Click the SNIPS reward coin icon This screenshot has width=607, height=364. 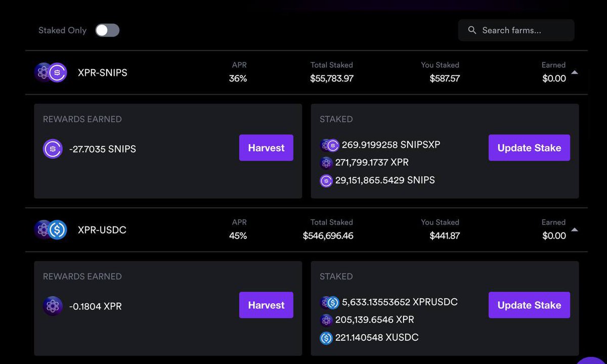click(53, 149)
